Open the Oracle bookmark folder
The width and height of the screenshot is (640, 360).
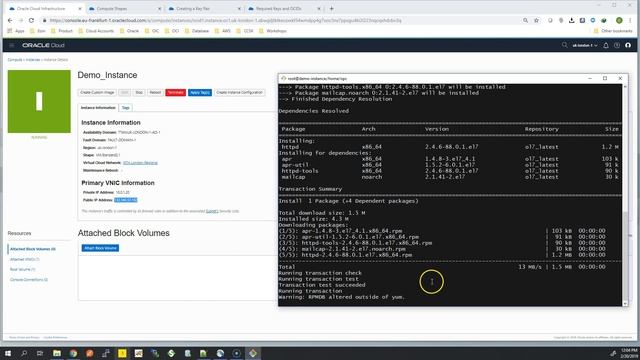click(x=129, y=31)
